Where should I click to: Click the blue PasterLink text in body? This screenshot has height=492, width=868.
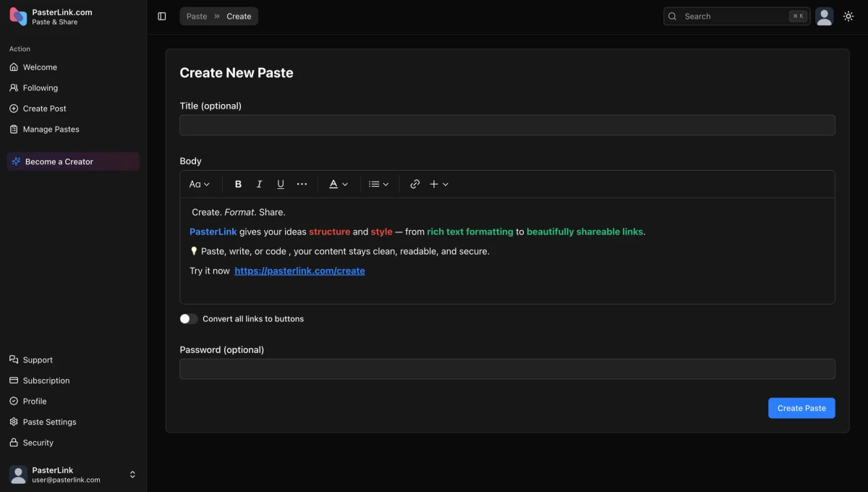point(213,232)
